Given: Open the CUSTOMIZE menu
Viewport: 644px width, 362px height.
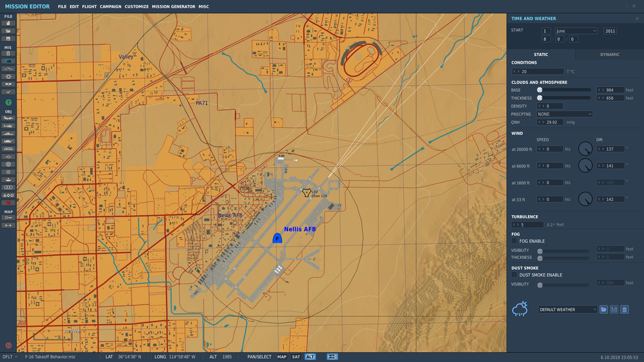Looking at the screenshot, I should 137,6.
